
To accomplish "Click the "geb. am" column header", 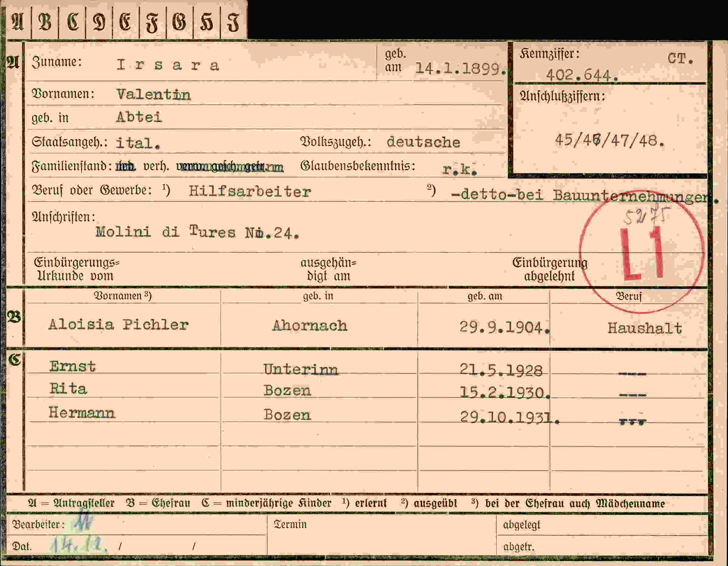I will [x=485, y=296].
